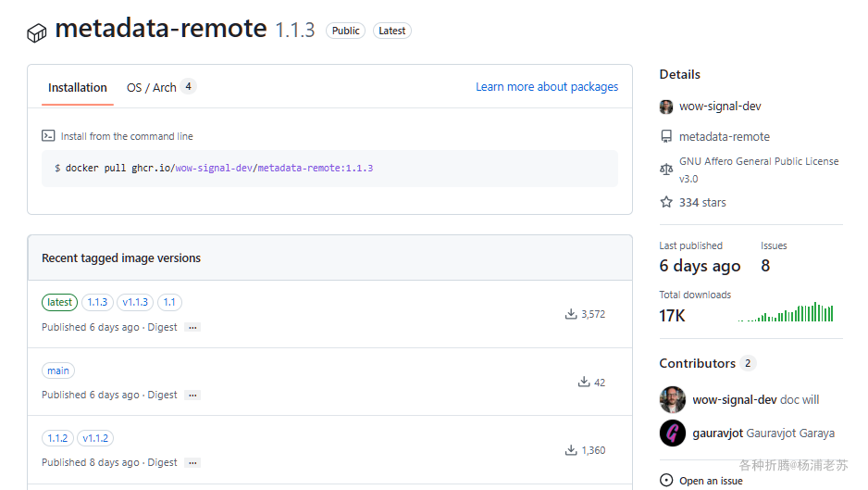Open the Open an issue link
This screenshot has height=490, width=868.
point(711,481)
